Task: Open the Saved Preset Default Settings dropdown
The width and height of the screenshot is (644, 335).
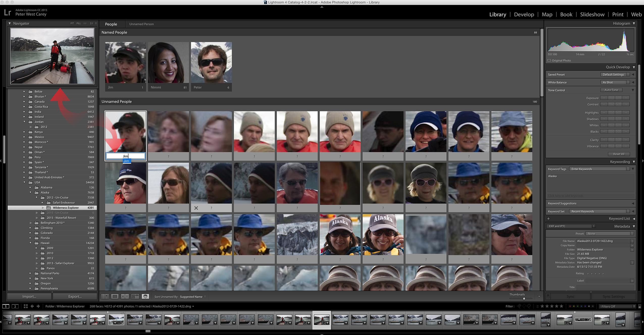Action: tap(615, 75)
